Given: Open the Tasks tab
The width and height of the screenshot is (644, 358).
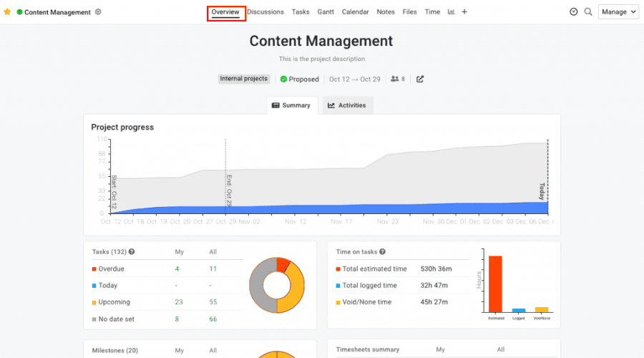Looking at the screenshot, I should pyautogui.click(x=301, y=12).
